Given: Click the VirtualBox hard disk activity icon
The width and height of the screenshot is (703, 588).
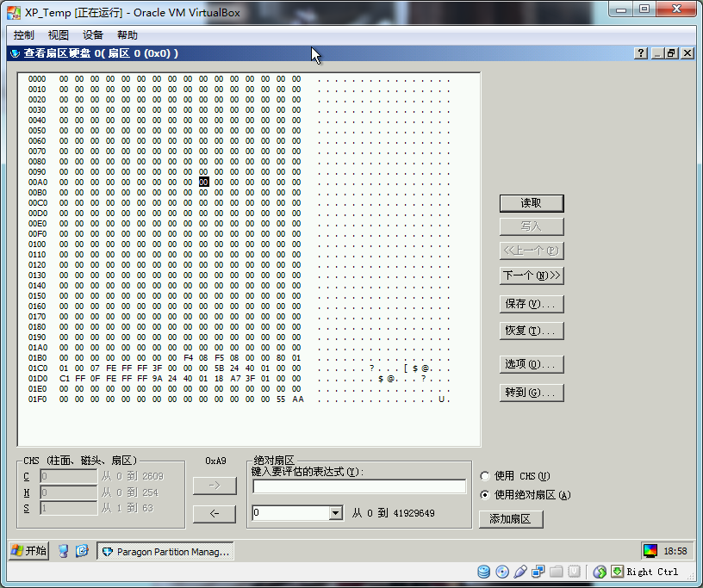Looking at the screenshot, I should [483, 572].
